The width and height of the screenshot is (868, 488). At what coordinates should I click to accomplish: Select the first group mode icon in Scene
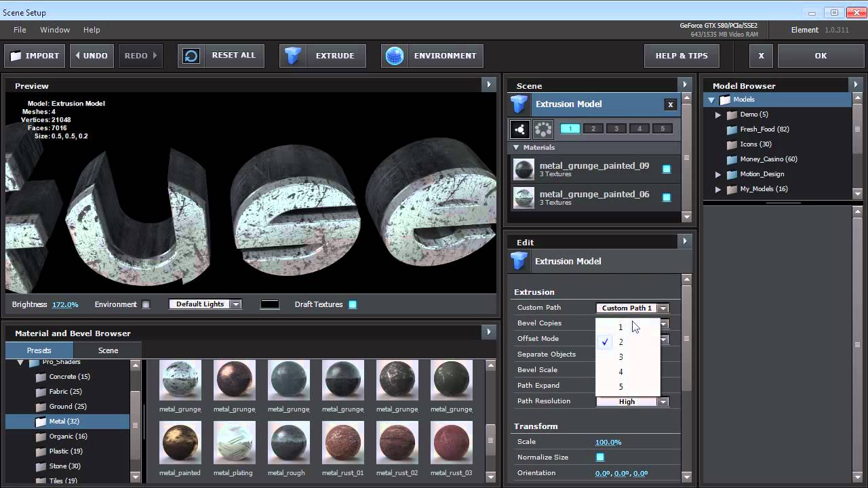pyautogui.click(x=520, y=129)
